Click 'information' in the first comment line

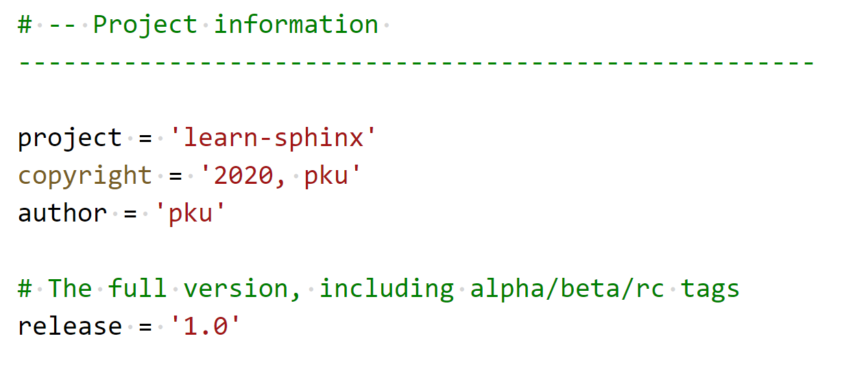296,25
